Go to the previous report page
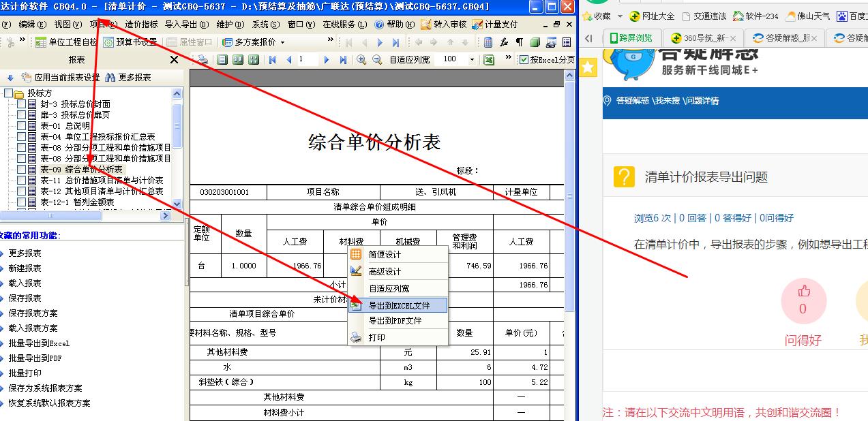Screen dimensions: 868x421 pyautogui.click(x=288, y=60)
